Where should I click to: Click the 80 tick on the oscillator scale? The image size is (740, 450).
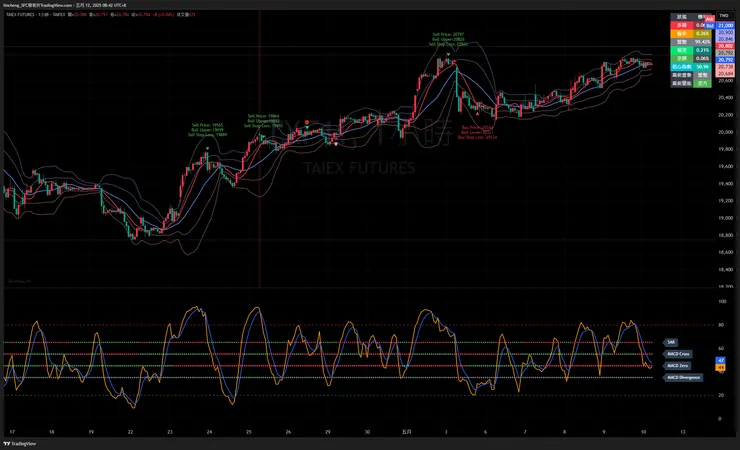(721, 325)
